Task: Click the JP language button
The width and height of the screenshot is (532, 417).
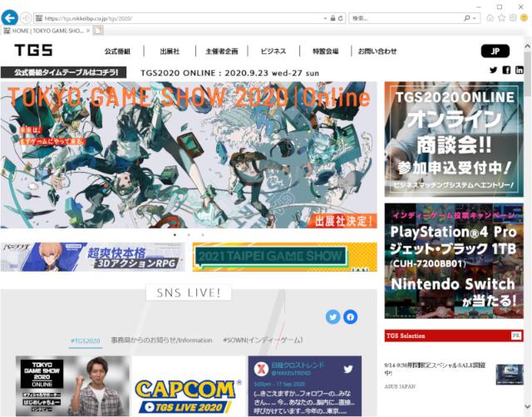Action: (495, 51)
